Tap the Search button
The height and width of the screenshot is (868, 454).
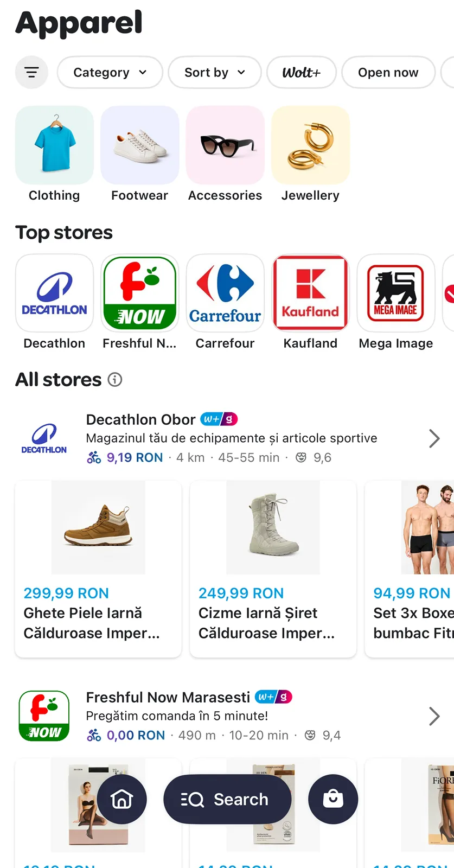point(227,799)
